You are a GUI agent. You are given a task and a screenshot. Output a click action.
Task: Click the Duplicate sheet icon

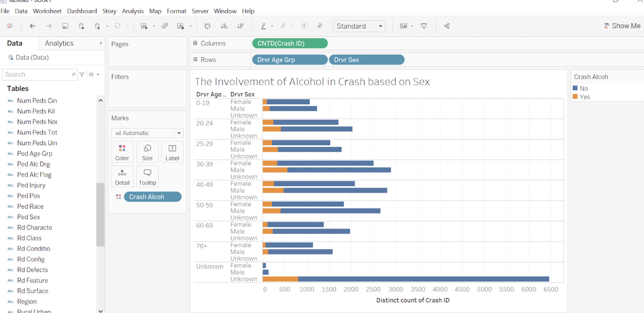point(165,26)
